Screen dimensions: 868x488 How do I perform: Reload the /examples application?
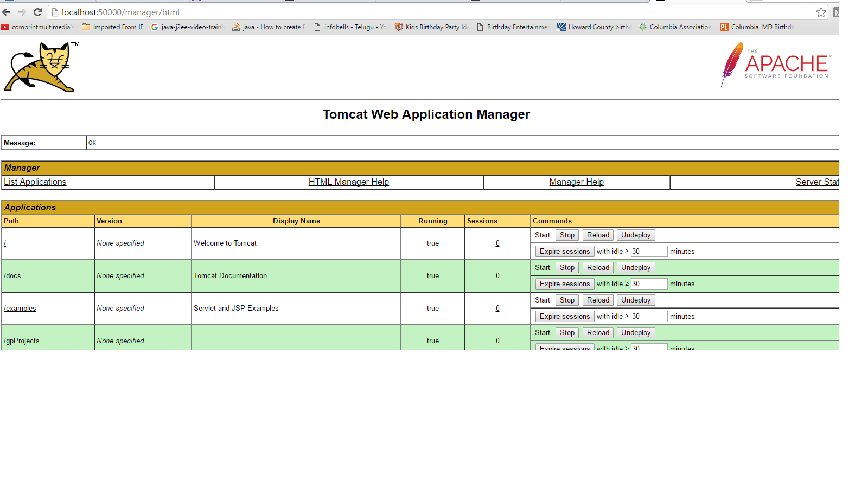598,300
